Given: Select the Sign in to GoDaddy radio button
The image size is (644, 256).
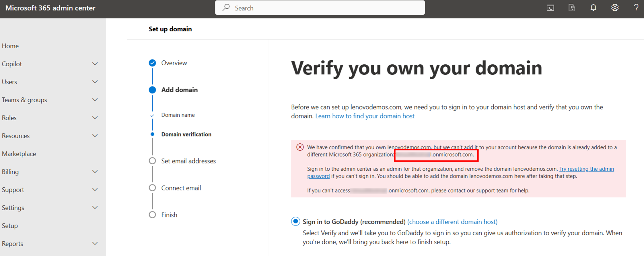Looking at the screenshot, I should click(295, 222).
